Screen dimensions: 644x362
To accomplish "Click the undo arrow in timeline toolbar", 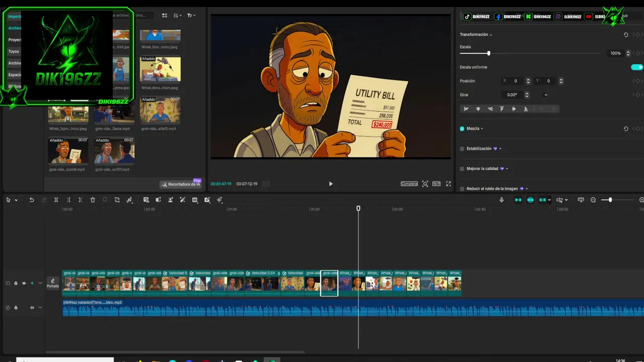I will pyautogui.click(x=31, y=200).
